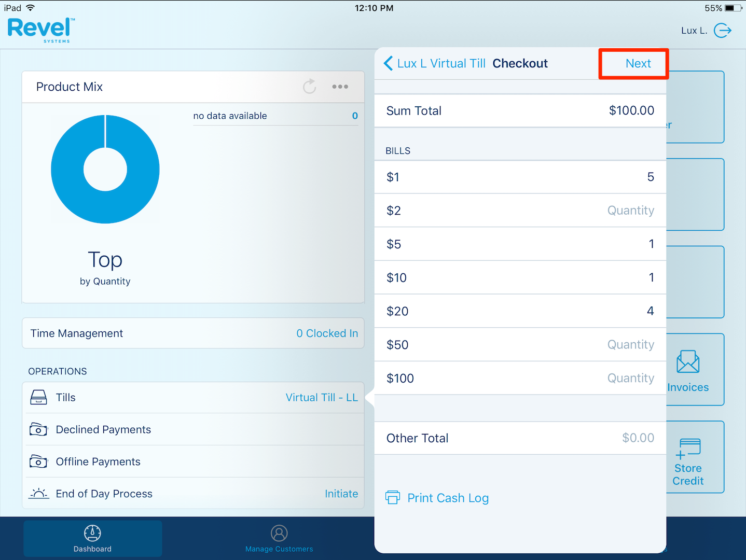Edit the Other Total amount field
Image resolution: width=746 pixels, height=560 pixels.
point(638,438)
